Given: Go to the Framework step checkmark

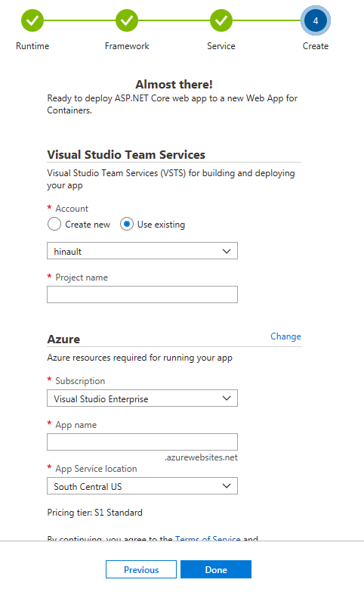Looking at the screenshot, I should pyautogui.click(x=127, y=20).
